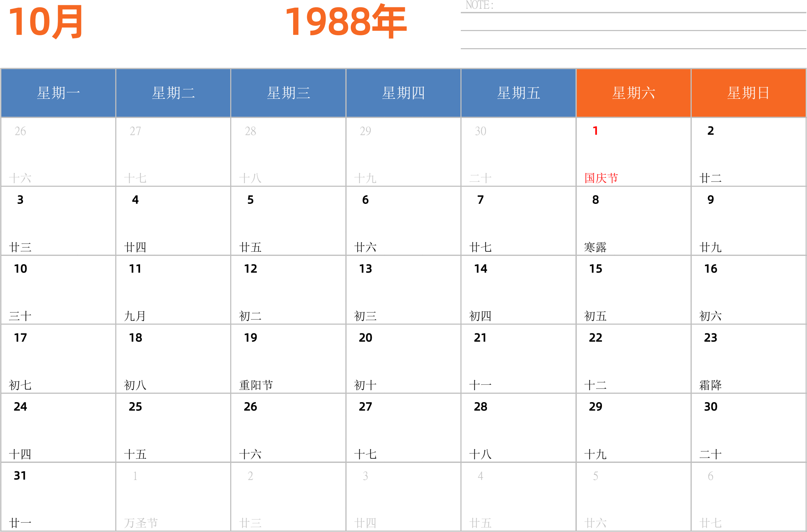Click the 初十 lunar label
Viewport: 807px width, 532px height.
(x=365, y=385)
